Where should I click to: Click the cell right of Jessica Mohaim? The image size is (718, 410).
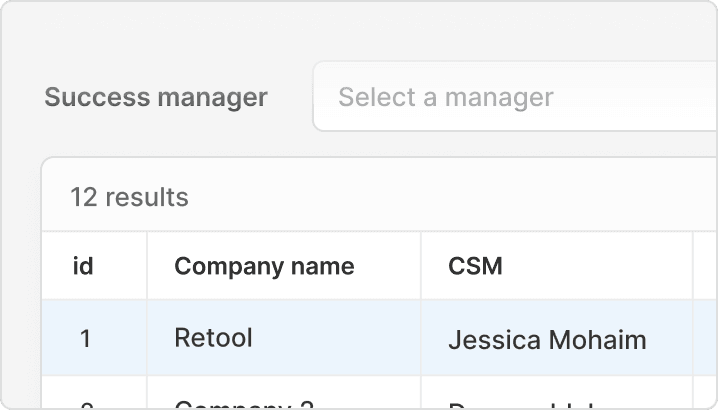click(x=706, y=339)
